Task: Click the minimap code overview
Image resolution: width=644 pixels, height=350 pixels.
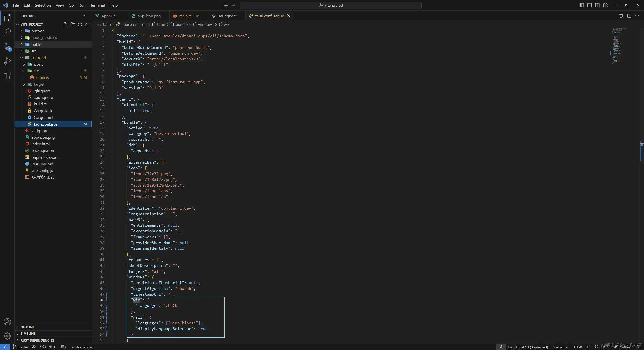Action: (x=619, y=45)
